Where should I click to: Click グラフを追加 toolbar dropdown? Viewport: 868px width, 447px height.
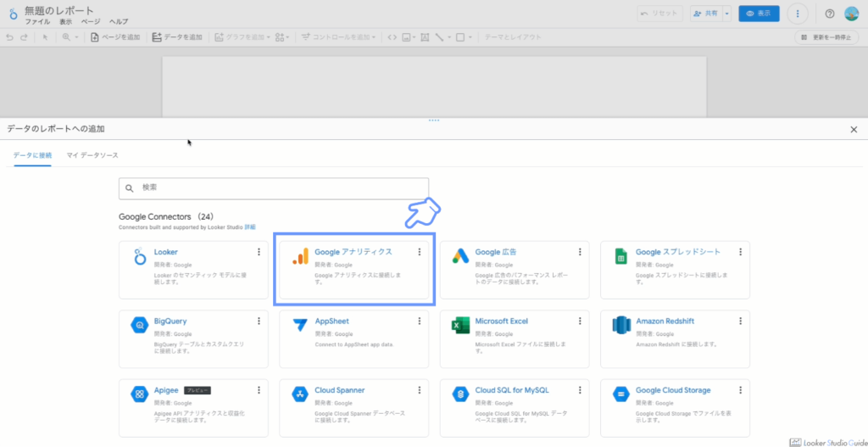tap(242, 37)
